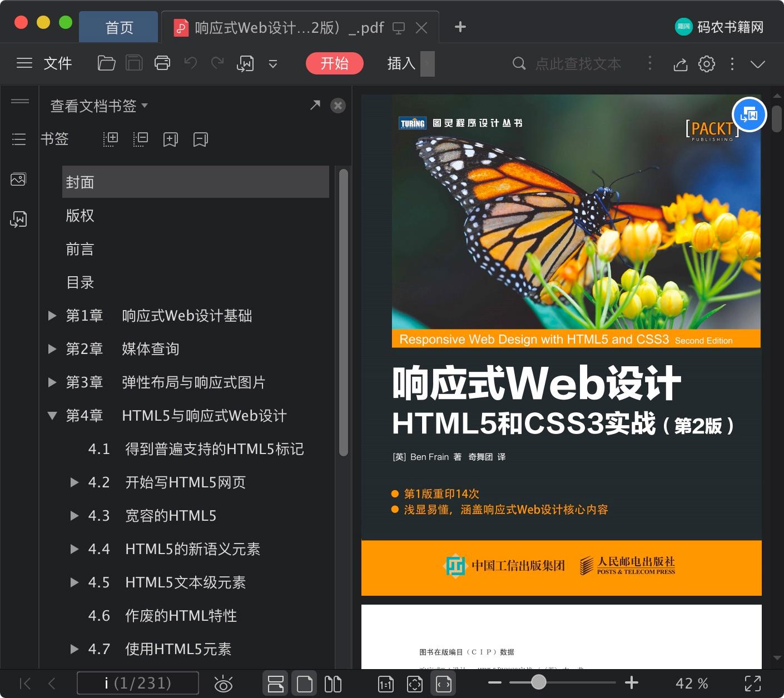Go to first page icon
Image resolution: width=784 pixels, height=698 pixels.
(25, 684)
